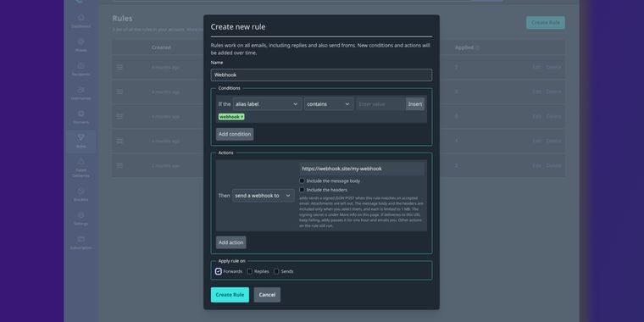Open Usernames in the sidebar
The height and width of the screenshot is (322, 644).
point(80,93)
